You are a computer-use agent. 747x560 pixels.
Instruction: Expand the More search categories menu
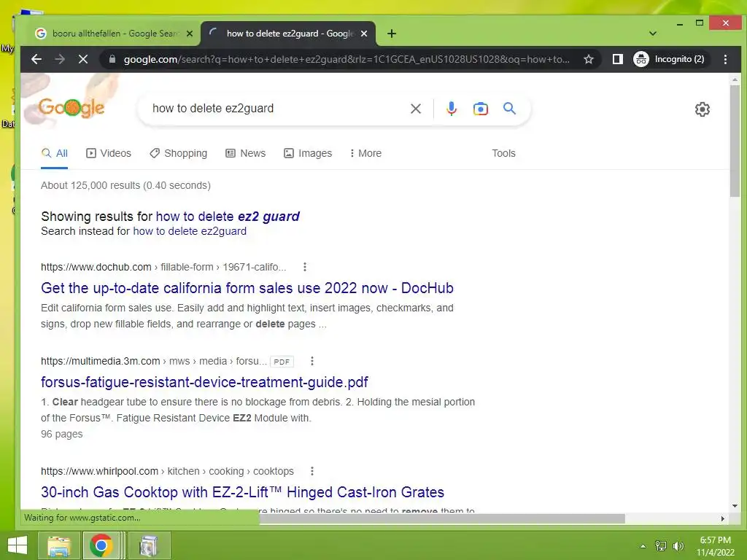365,153
